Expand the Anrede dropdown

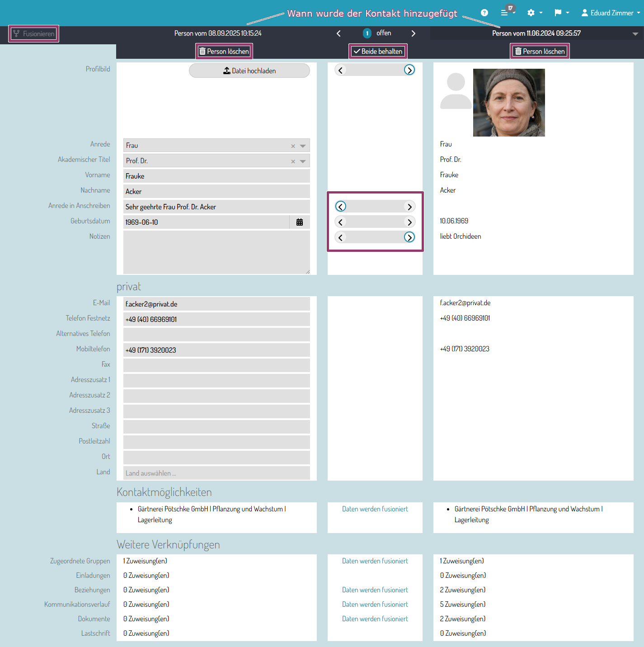(x=303, y=146)
